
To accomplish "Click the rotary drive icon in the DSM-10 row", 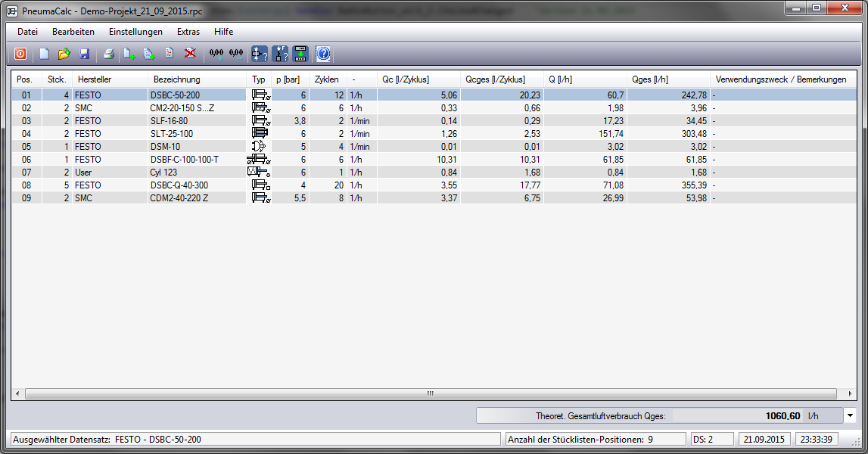I will coord(259,146).
